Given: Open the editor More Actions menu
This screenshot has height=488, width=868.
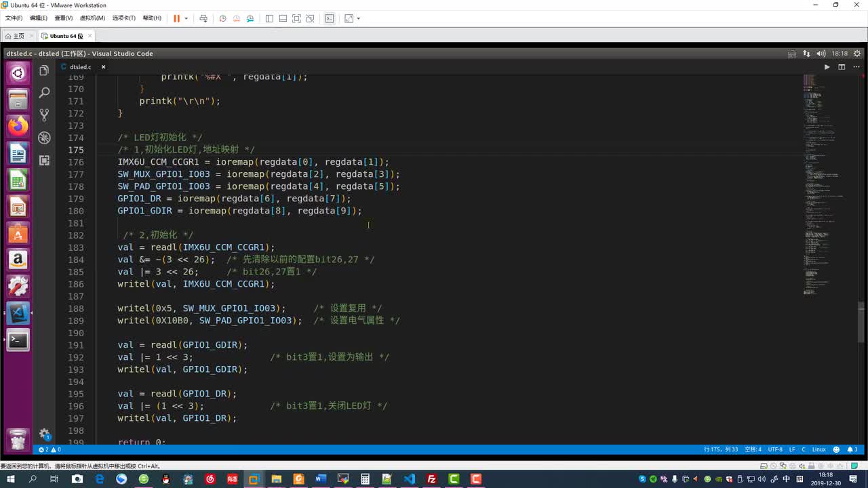Looking at the screenshot, I should click(x=856, y=67).
